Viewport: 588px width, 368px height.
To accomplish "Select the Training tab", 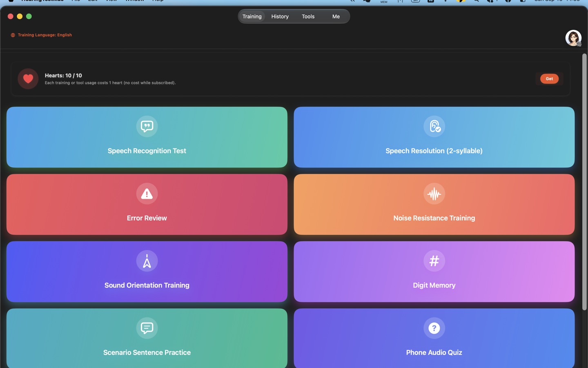I will pyautogui.click(x=252, y=16).
